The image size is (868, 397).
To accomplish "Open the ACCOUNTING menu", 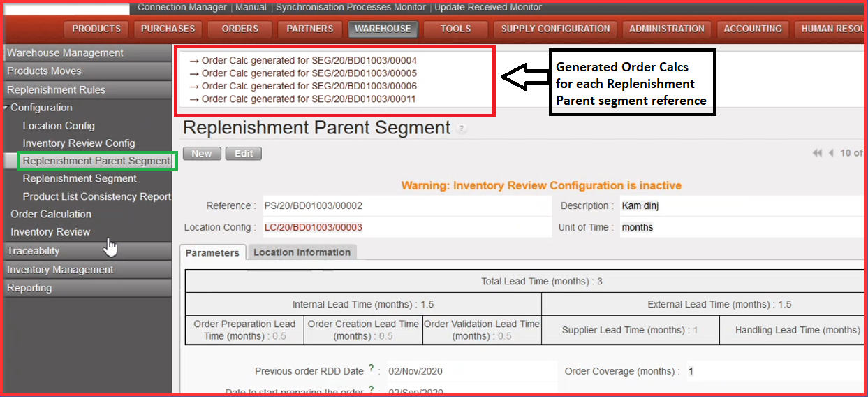I will [753, 29].
